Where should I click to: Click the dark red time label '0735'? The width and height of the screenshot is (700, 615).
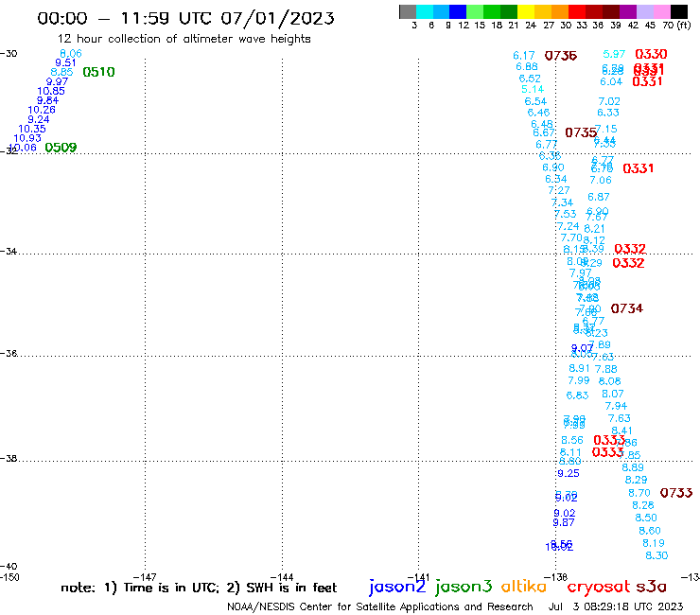[x=581, y=132]
